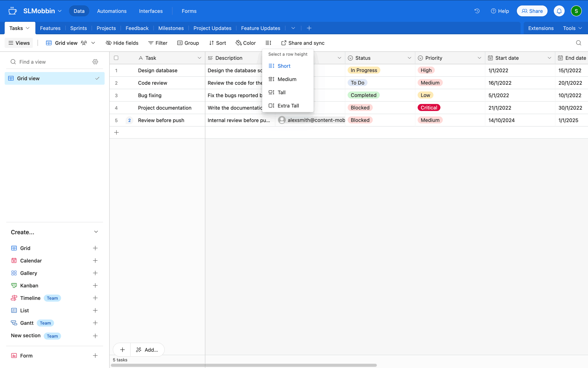This screenshot has width=588, height=368.
Task: Click the coffee cup base icon
Action: coord(13,11)
